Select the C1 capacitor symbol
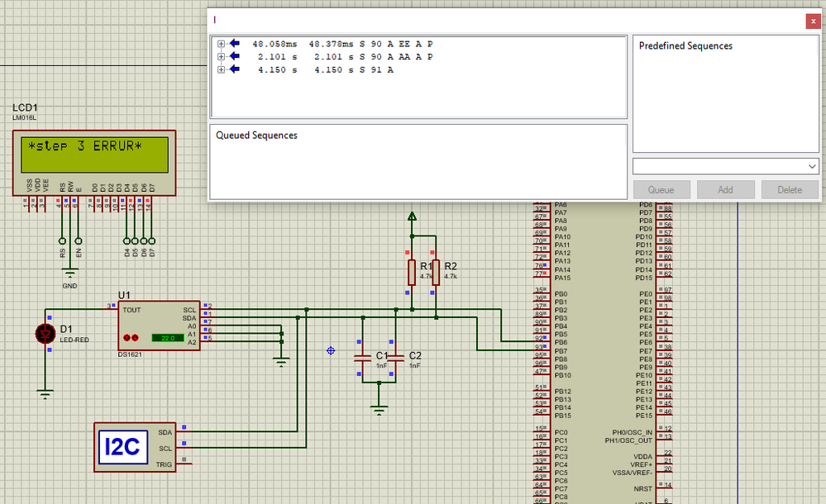 pos(363,358)
